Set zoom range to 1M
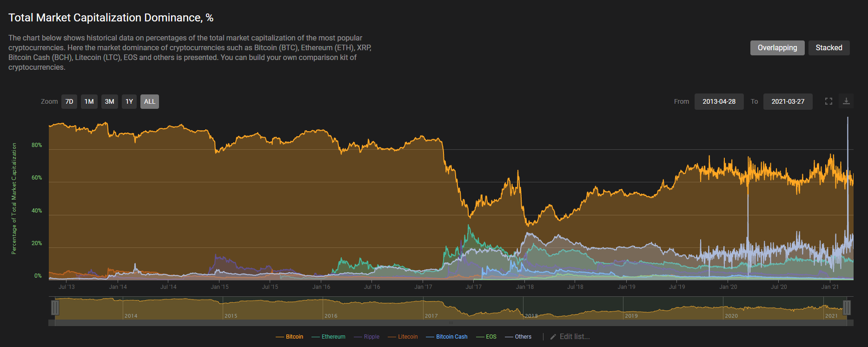 tap(89, 102)
